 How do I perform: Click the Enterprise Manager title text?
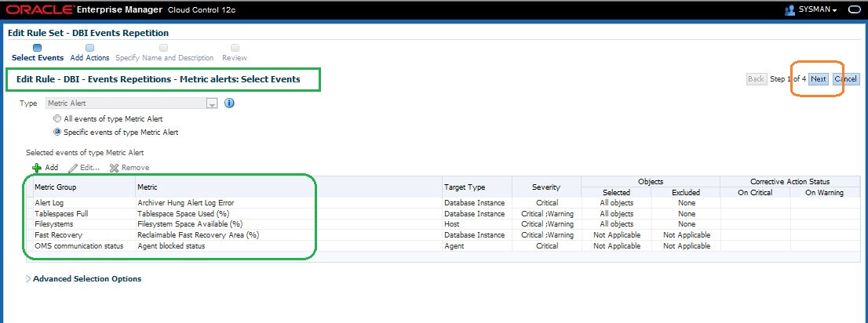click(120, 9)
